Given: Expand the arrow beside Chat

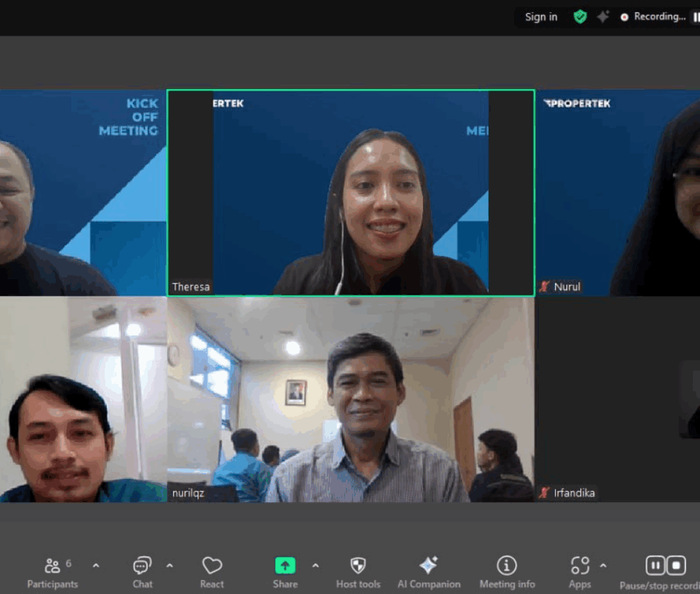Looking at the screenshot, I should [170, 566].
